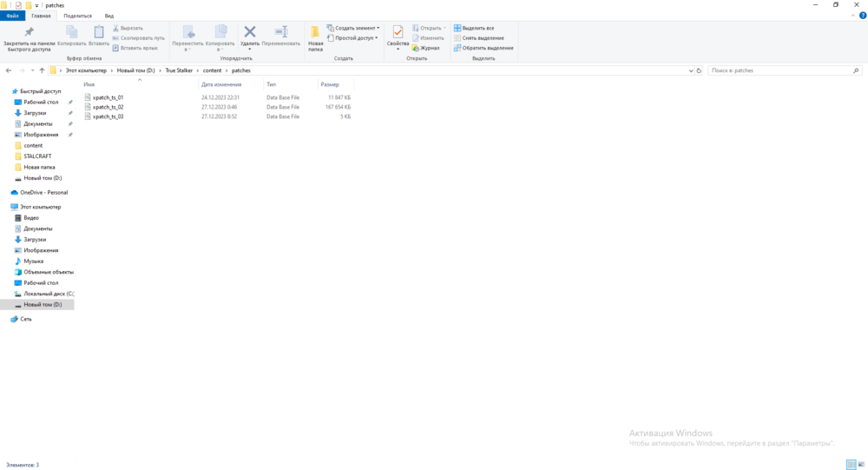Click Этот компьютер in breadcrumb path
This screenshot has width=868, height=470.
(x=86, y=70)
